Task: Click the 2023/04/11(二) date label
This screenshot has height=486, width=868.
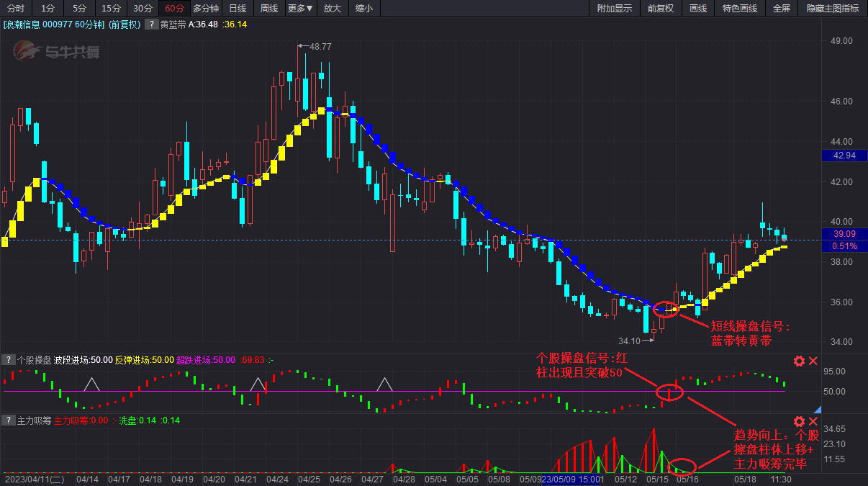Action: click(34, 479)
